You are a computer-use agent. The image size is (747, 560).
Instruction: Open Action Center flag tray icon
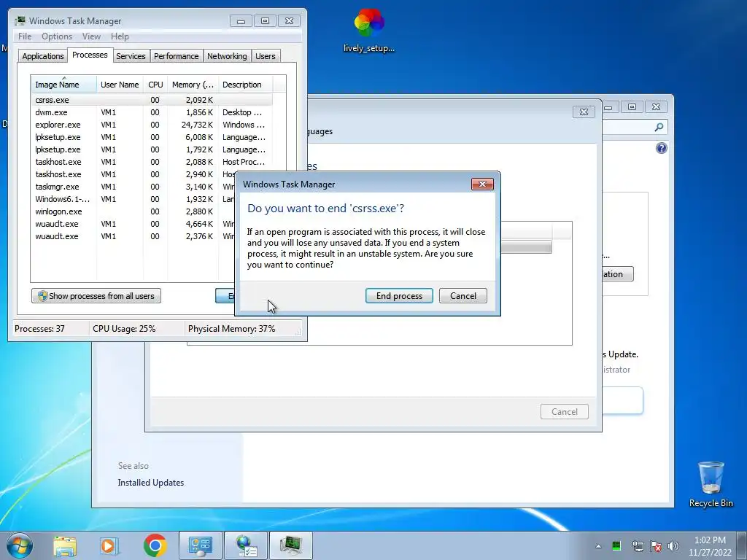pyautogui.click(x=656, y=545)
